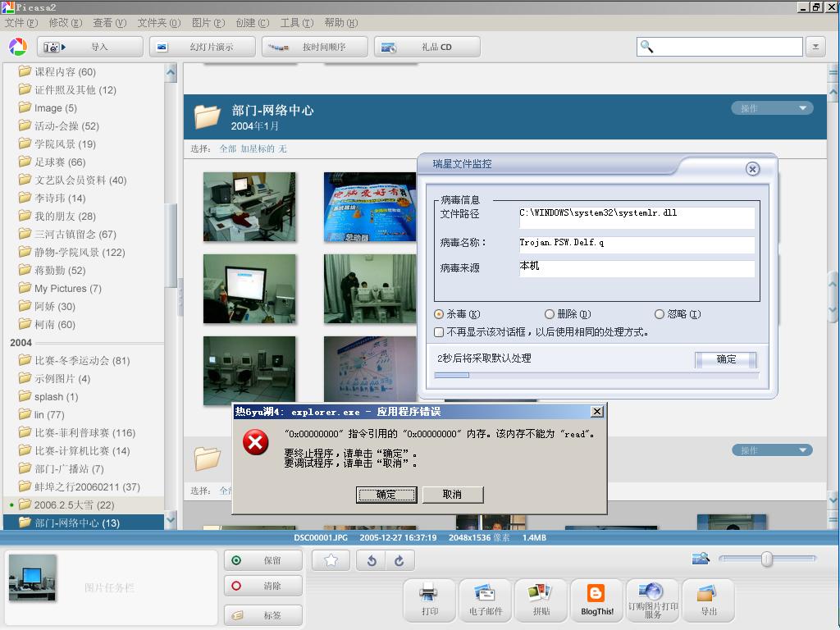The width and height of the screenshot is (840, 630).
Task: Expand the search options arrow beside the search box
Action: coord(815,47)
